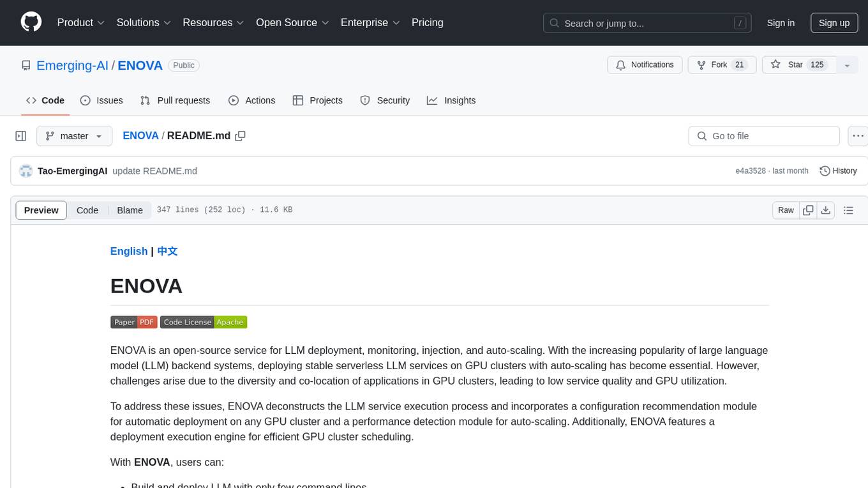Image resolution: width=868 pixels, height=488 pixels.
Task: Open the update README.md commit message
Action: click(x=154, y=171)
